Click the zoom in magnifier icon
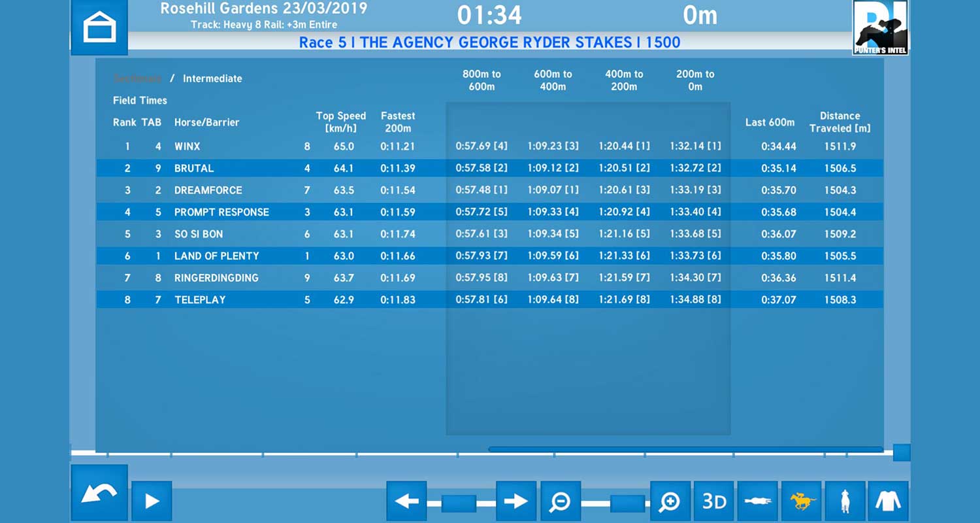 coord(670,501)
